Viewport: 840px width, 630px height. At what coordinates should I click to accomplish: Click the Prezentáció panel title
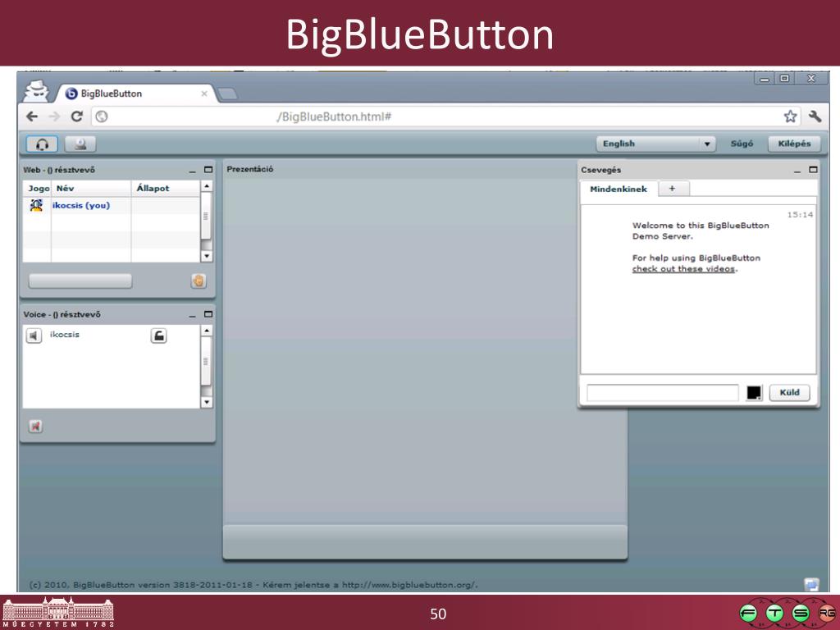click(250, 169)
